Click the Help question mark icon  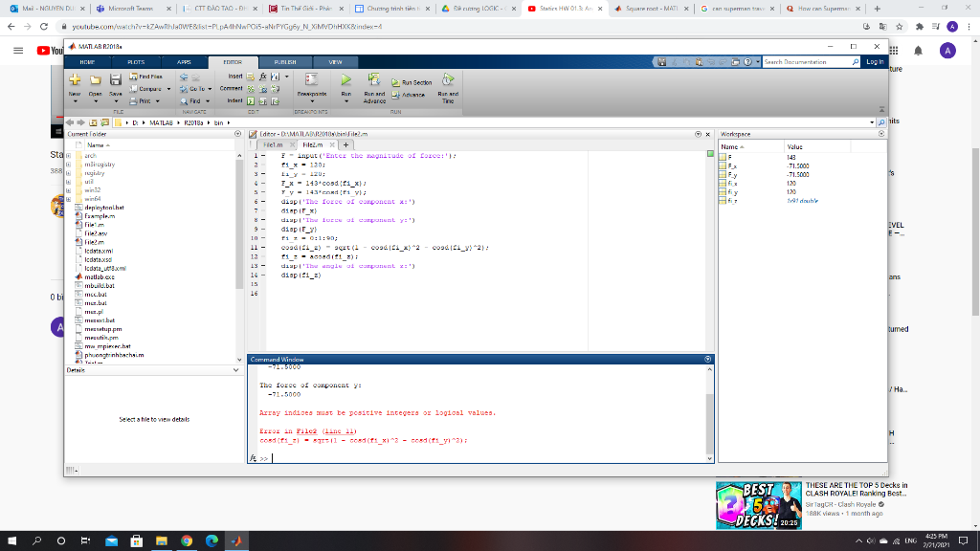[x=747, y=62]
